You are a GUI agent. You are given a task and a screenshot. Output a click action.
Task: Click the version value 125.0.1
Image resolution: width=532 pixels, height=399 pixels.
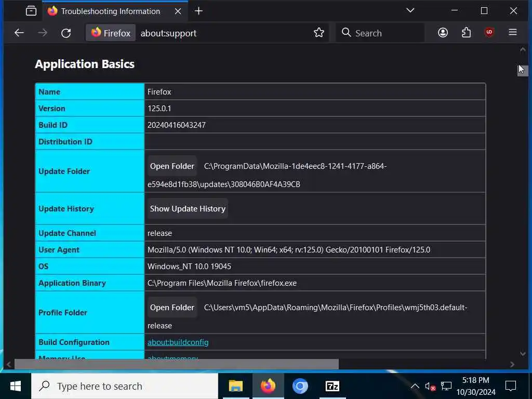[x=159, y=109]
